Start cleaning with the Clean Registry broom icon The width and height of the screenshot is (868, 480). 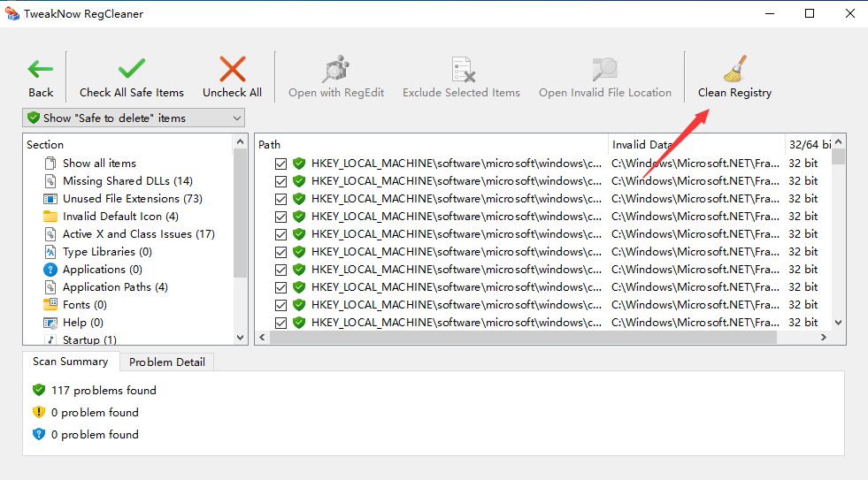(735, 69)
